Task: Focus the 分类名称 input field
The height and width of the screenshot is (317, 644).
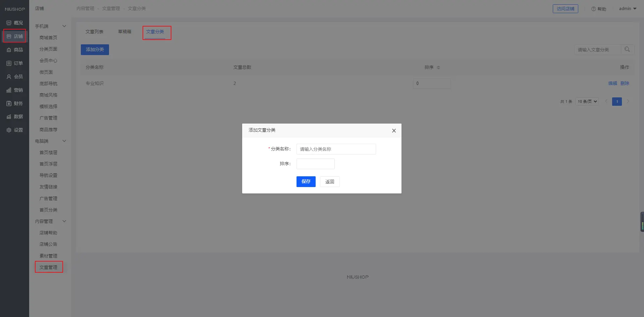Action: (336, 149)
